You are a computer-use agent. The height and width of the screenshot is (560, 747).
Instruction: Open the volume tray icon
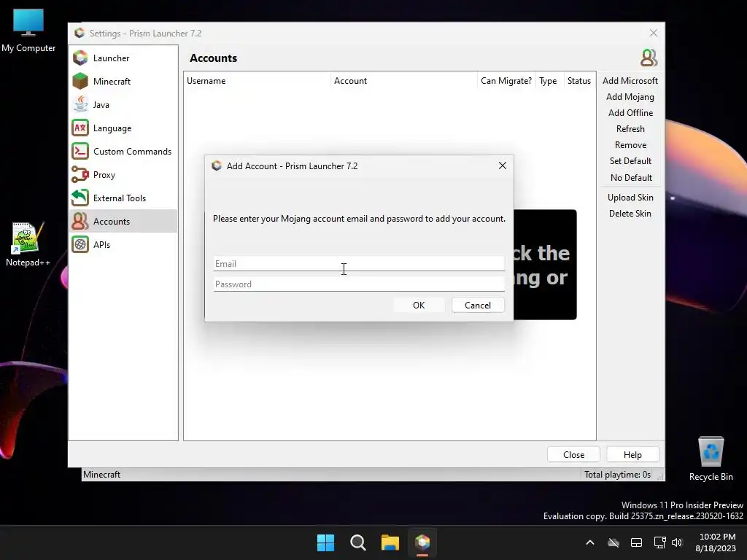[x=677, y=542]
